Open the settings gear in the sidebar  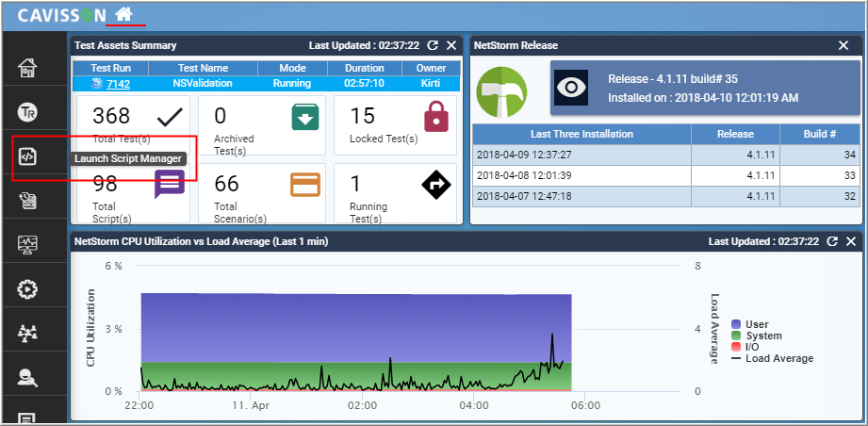click(27, 288)
